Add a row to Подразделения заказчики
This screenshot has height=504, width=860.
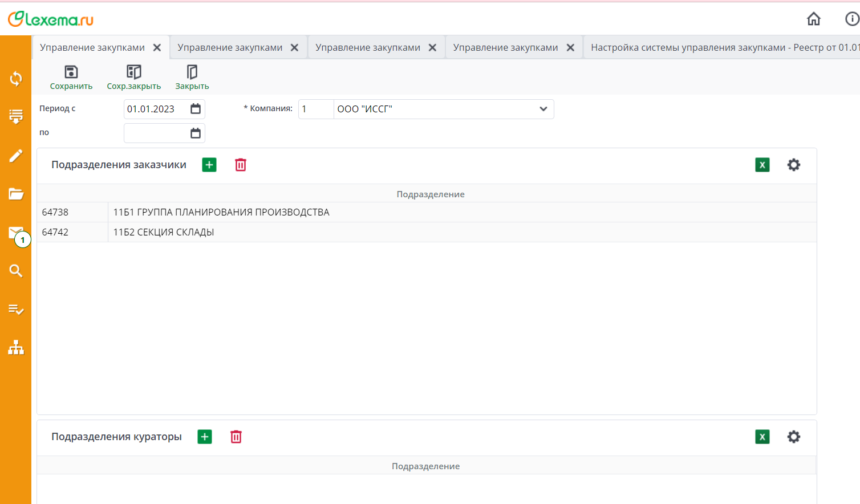209,165
